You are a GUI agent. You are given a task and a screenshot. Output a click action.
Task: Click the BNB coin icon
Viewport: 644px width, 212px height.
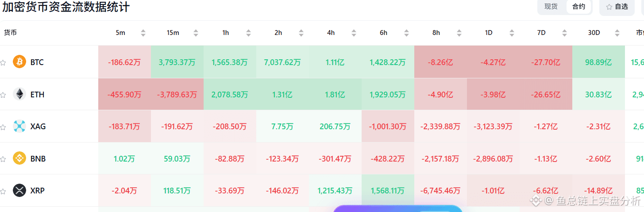19,158
